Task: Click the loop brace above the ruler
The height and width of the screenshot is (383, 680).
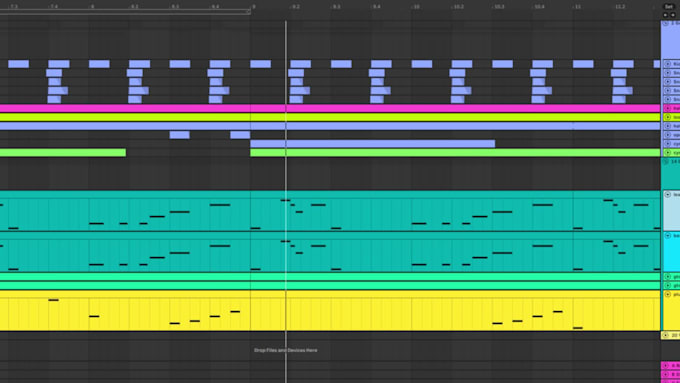Action: click(125, 12)
